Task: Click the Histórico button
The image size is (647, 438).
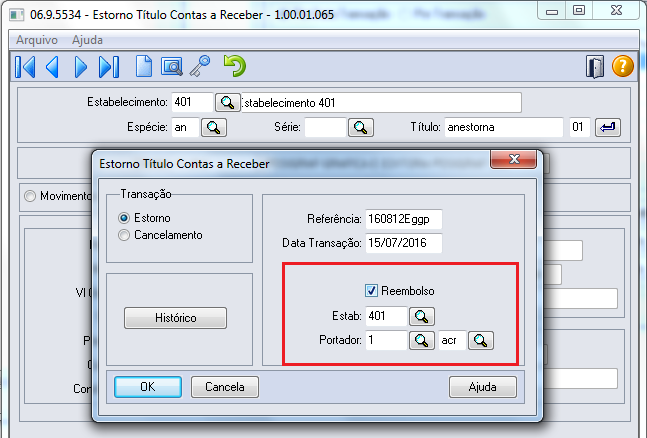Action: [x=175, y=318]
